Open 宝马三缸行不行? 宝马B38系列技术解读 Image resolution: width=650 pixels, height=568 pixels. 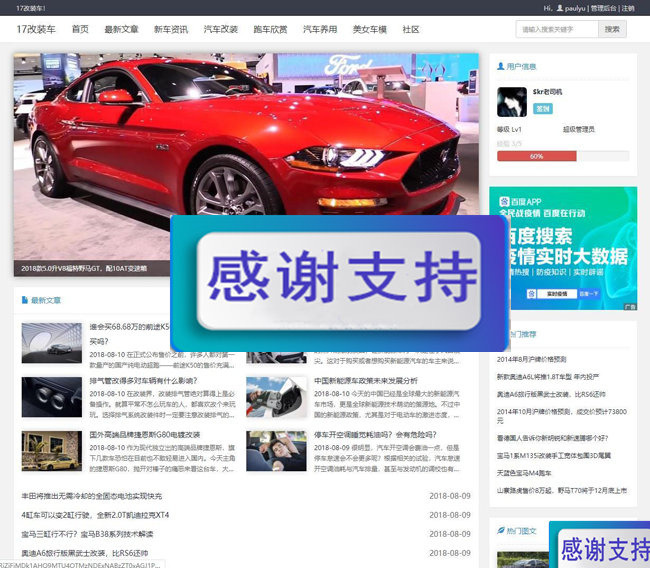coord(87,534)
